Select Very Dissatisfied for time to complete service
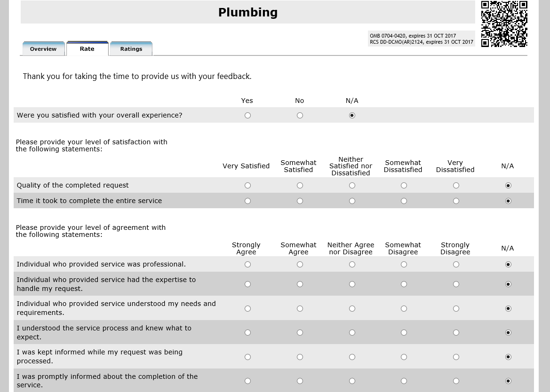This screenshot has width=550, height=392. pos(456,201)
